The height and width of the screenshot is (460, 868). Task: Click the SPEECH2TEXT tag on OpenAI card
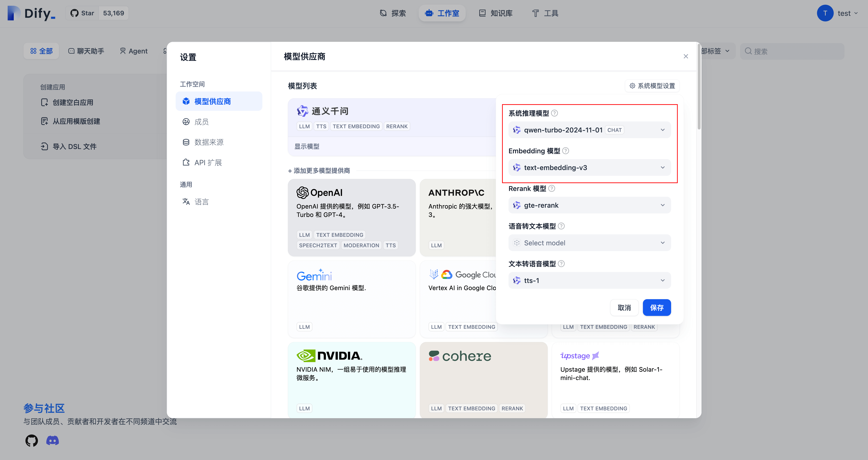point(318,245)
